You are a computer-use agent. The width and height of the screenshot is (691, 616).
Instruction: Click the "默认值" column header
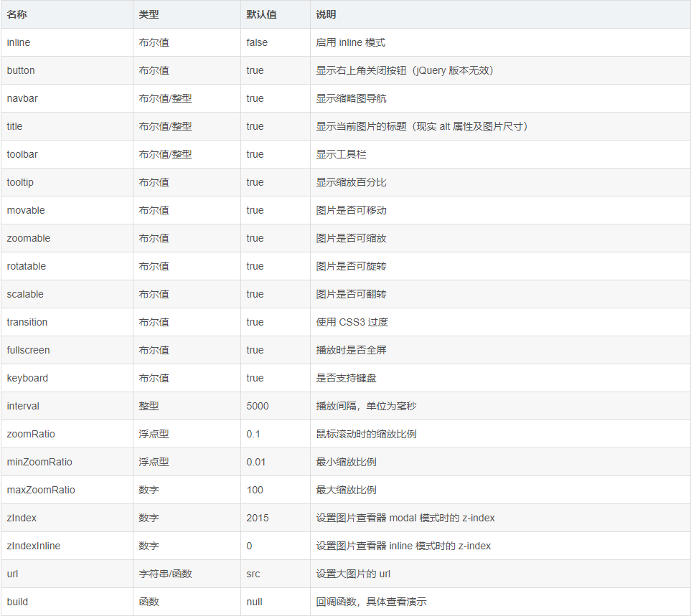[258, 14]
